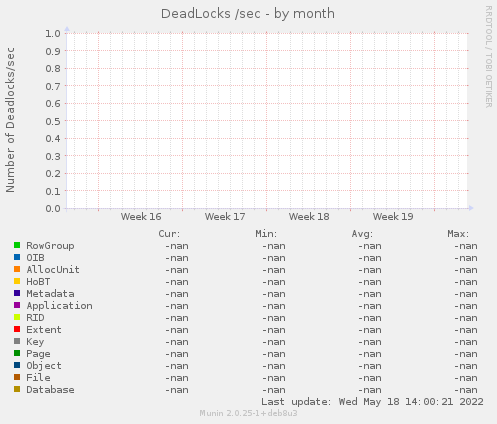The height and width of the screenshot is (424, 497).
Task: Select the Key legend label
Action: (x=35, y=342)
